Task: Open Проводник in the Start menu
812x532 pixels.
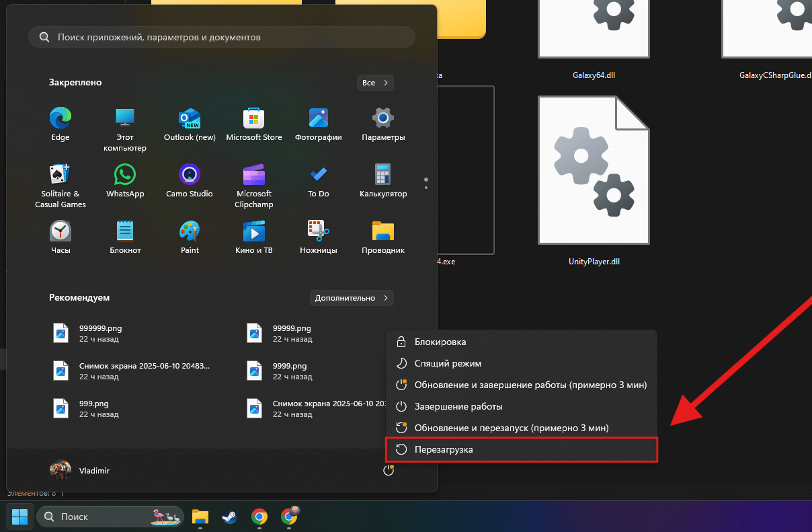Action: click(383, 237)
